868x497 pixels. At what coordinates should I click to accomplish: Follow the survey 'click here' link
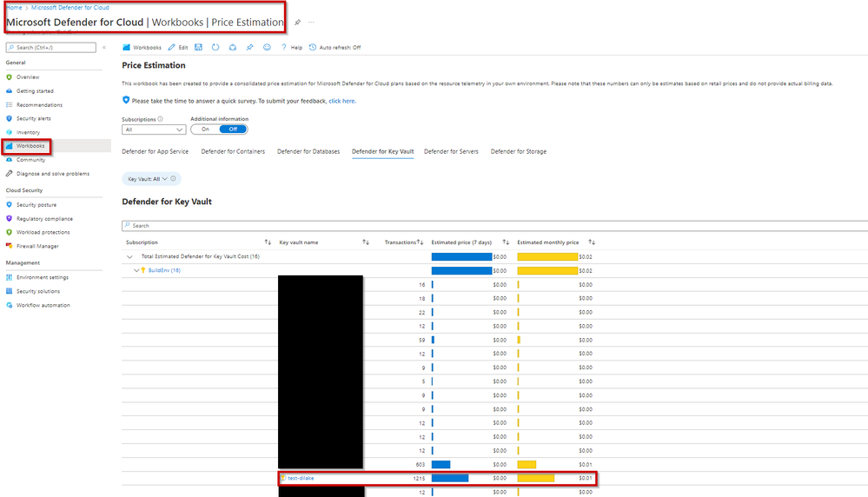click(x=342, y=101)
